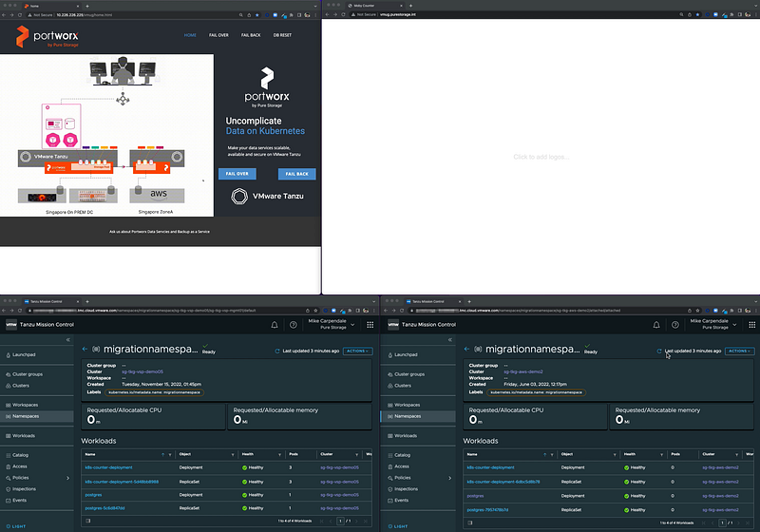Image resolution: width=760 pixels, height=532 pixels.
Task: Expand Mike Carpendale account menu, right Tanzu
Action: [713, 324]
